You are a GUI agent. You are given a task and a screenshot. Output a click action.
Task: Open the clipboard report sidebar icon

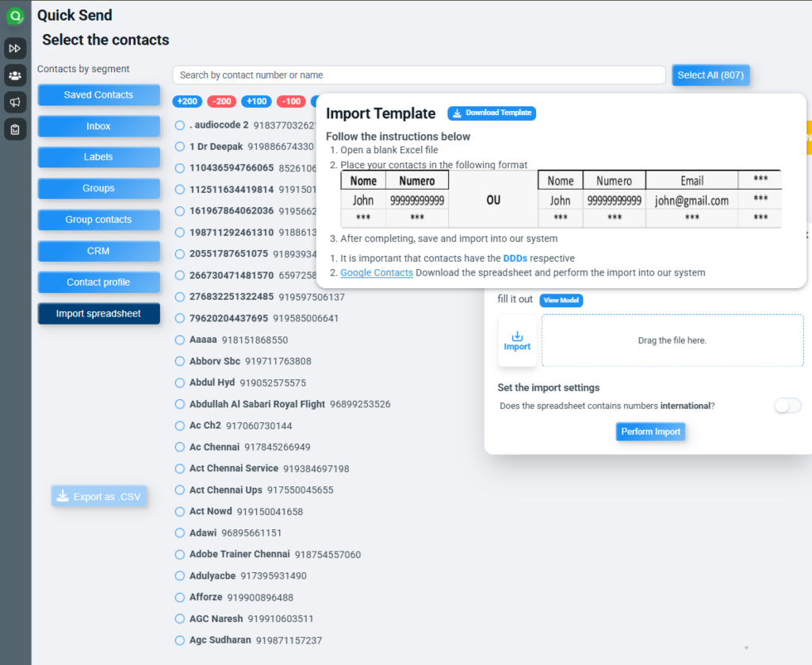(15, 129)
